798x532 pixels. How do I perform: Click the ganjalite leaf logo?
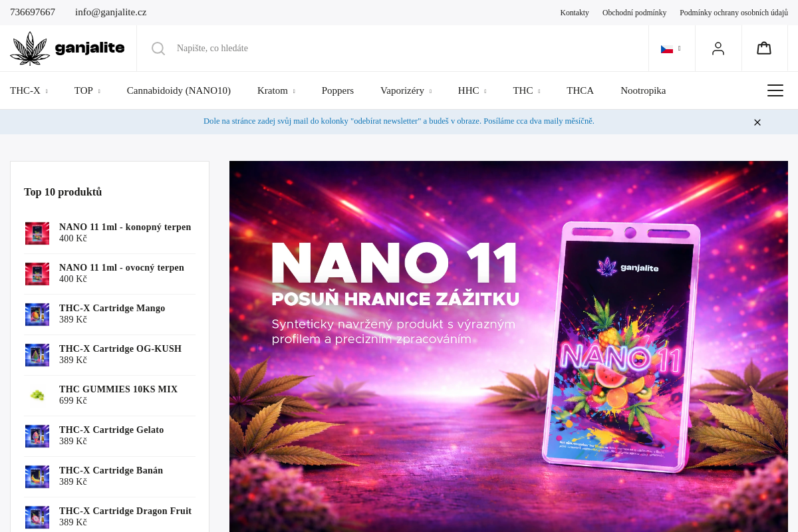pos(67,49)
